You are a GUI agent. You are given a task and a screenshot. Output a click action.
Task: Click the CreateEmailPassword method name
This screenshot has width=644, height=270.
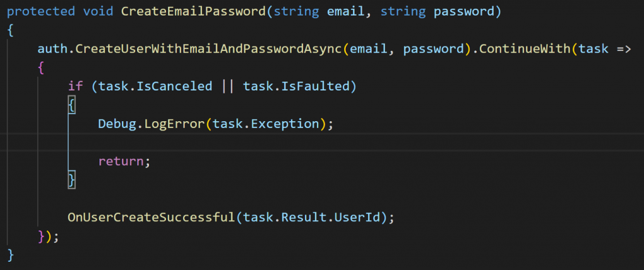[193, 11]
